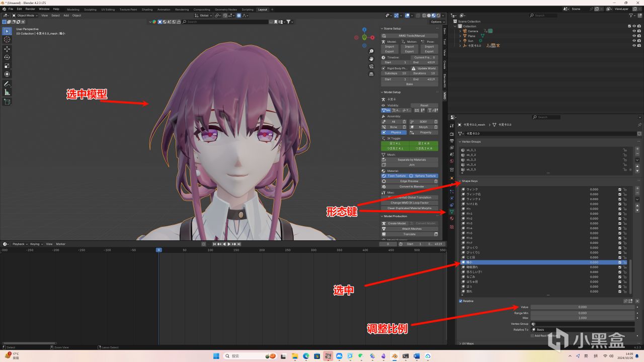Toggle the なごみ shape key checkbox
This screenshot has width=644, height=362.
point(620,277)
